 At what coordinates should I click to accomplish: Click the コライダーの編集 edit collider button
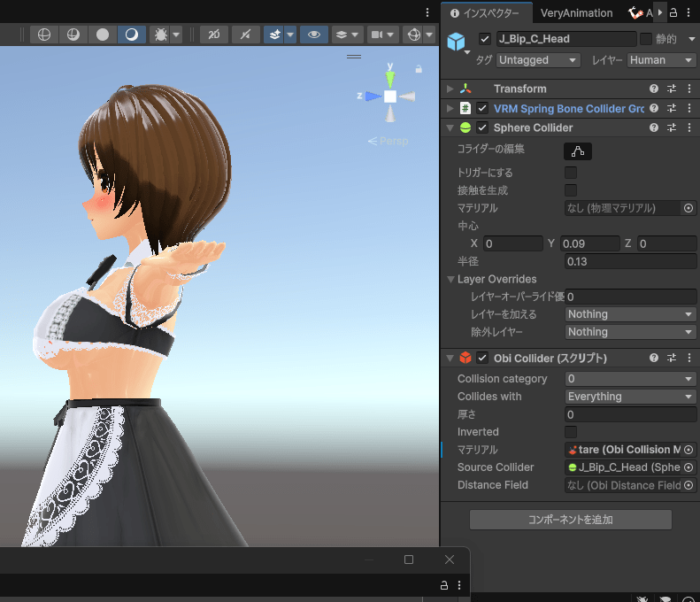click(x=578, y=151)
